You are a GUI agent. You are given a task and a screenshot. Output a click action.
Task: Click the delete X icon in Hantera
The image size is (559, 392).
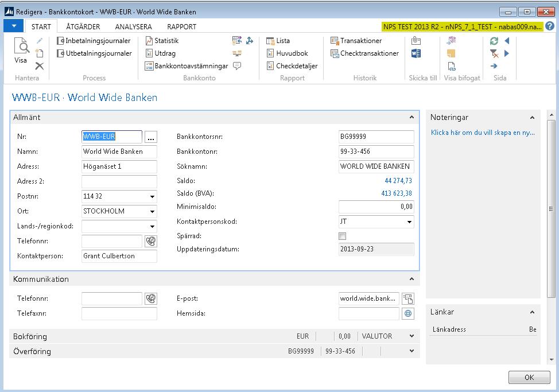(x=40, y=66)
